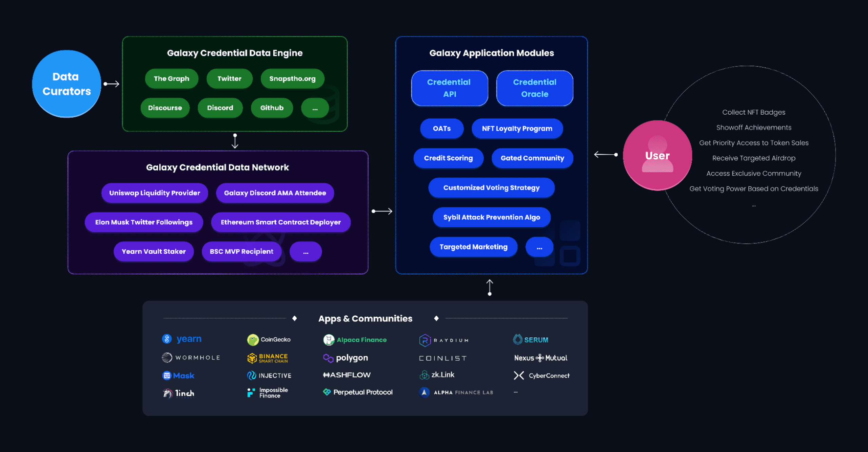Click Galaxy Credential Data Network title
The image size is (868, 452).
pyautogui.click(x=217, y=167)
